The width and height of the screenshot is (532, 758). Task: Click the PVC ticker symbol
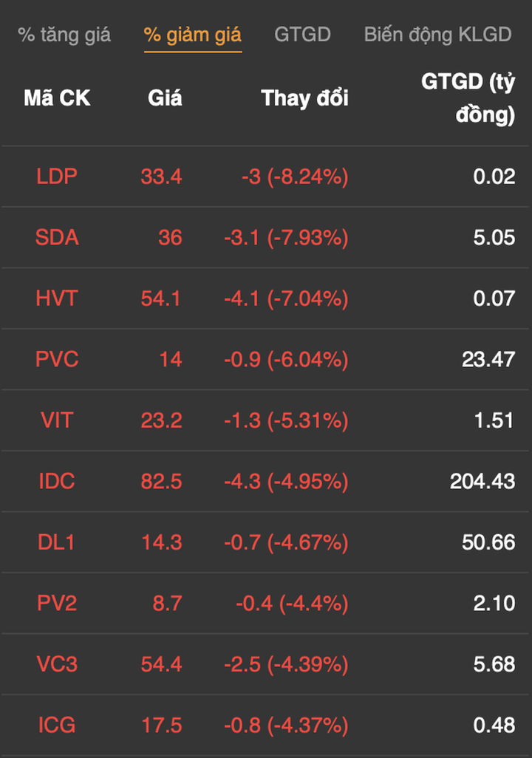[x=57, y=360]
